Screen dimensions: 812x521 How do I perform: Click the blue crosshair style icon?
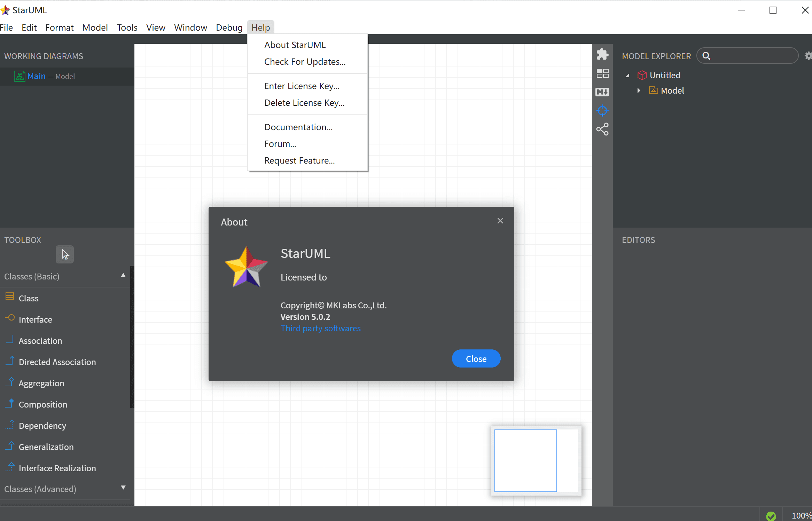602,111
